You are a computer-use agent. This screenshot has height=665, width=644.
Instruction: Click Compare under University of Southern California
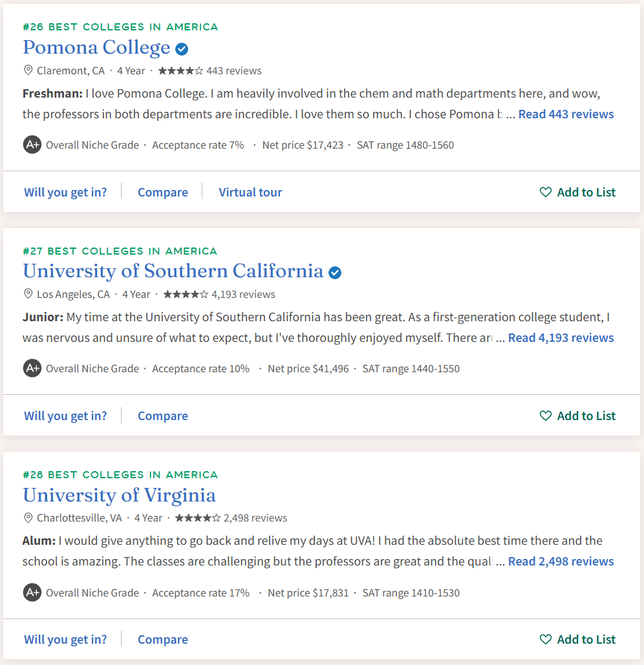pyautogui.click(x=163, y=416)
